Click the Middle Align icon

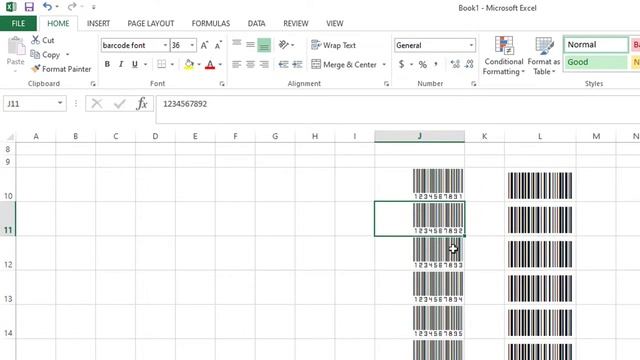pos(250,44)
